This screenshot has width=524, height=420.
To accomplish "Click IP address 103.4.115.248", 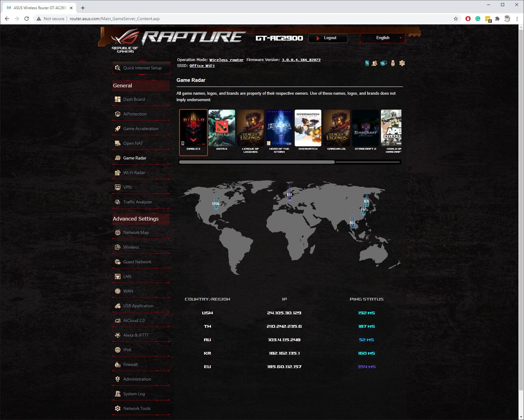I will (x=284, y=340).
